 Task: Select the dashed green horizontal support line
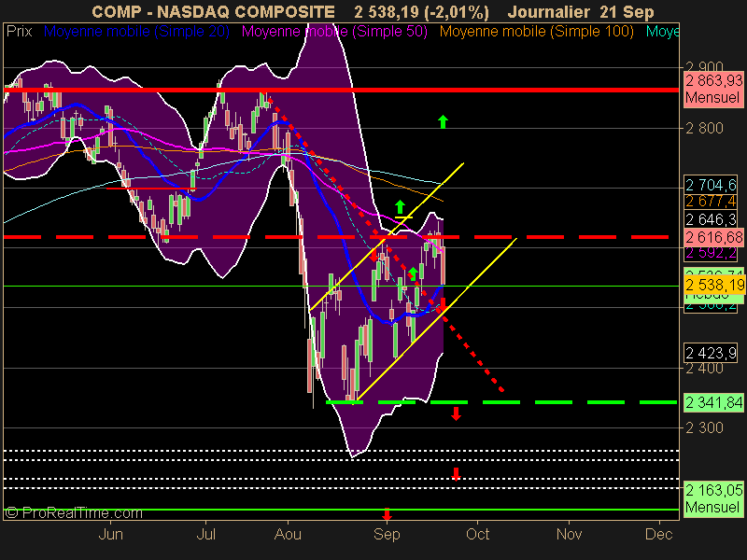[x=501, y=402]
